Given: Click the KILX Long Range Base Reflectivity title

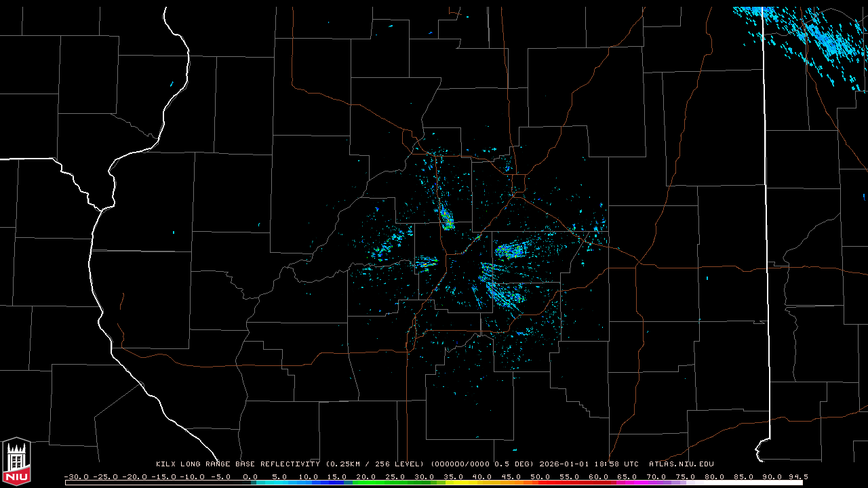Looking at the screenshot, I should point(237,464).
